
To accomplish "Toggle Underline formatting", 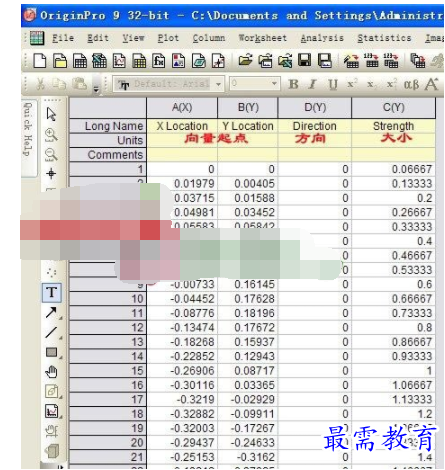I will click(x=333, y=85).
